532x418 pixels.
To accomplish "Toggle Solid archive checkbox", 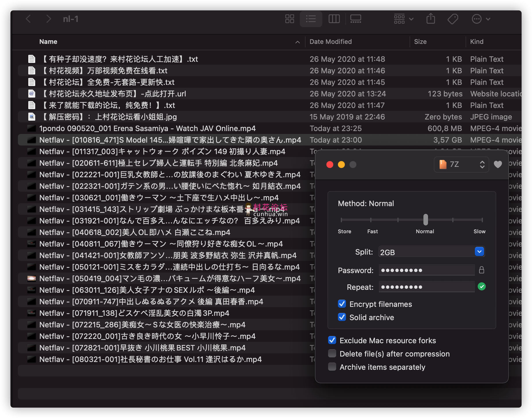I will point(342,317).
